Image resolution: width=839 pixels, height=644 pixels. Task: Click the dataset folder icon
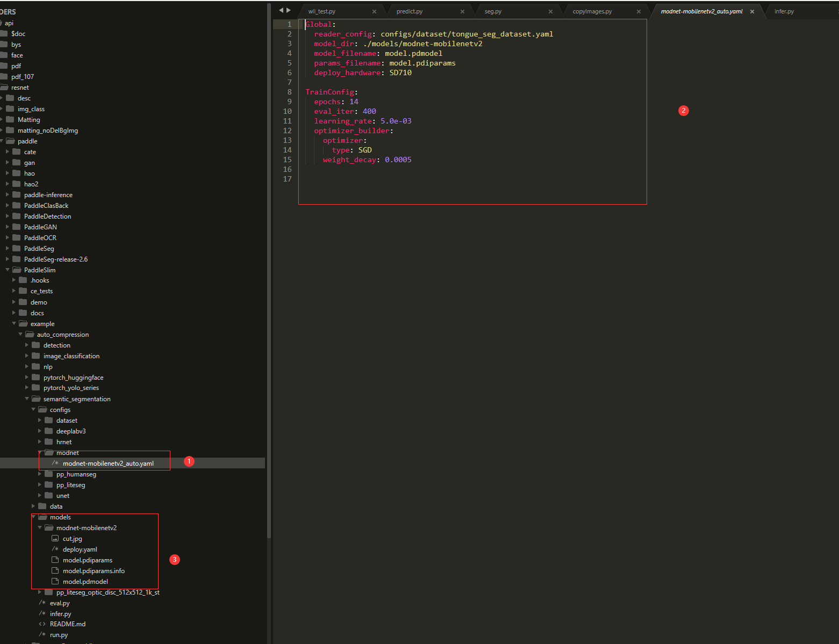click(x=48, y=420)
